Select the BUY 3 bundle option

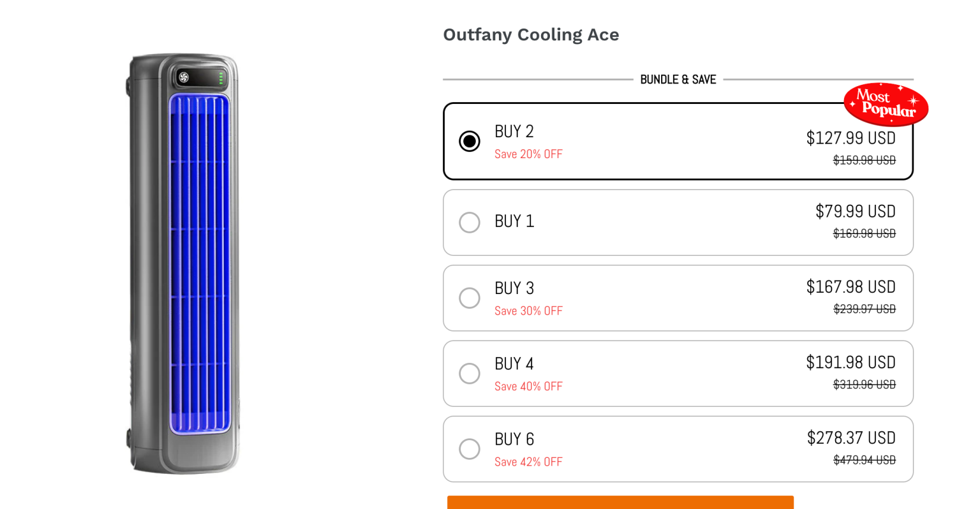[x=470, y=298]
